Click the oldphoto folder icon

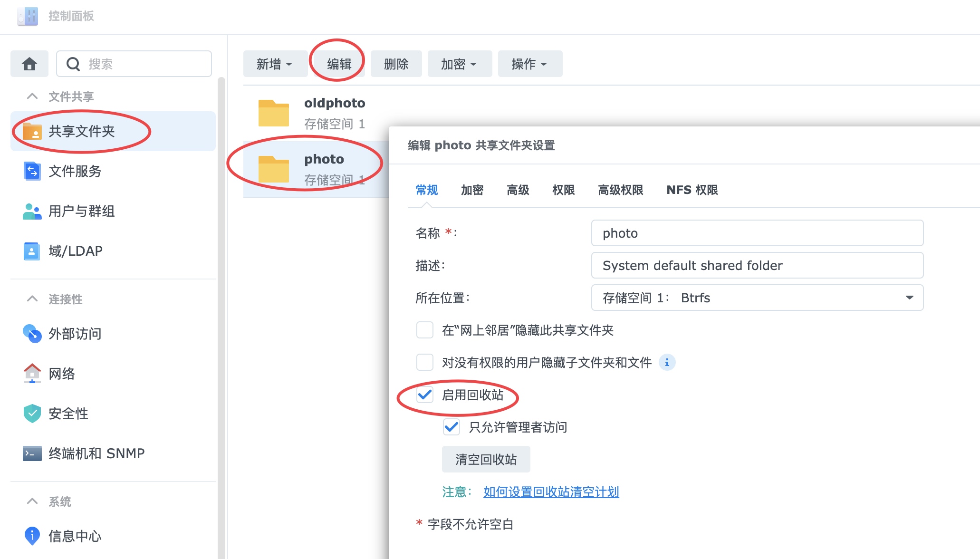click(x=274, y=113)
